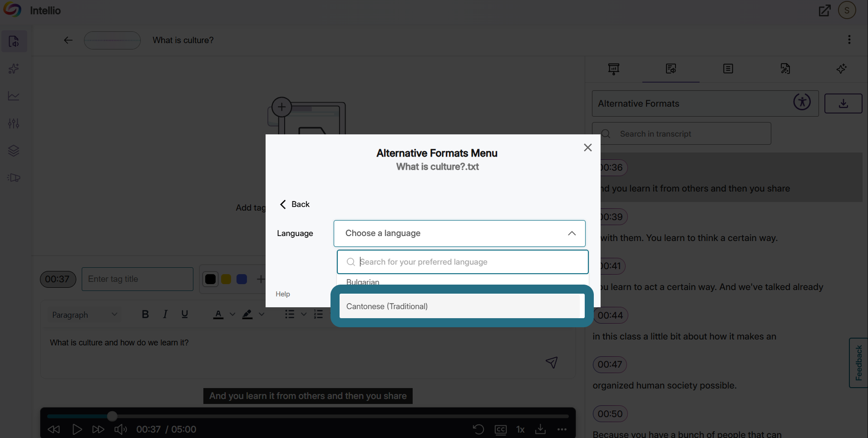Click the send paper-plane icon
Image resolution: width=868 pixels, height=438 pixels.
pos(552,362)
